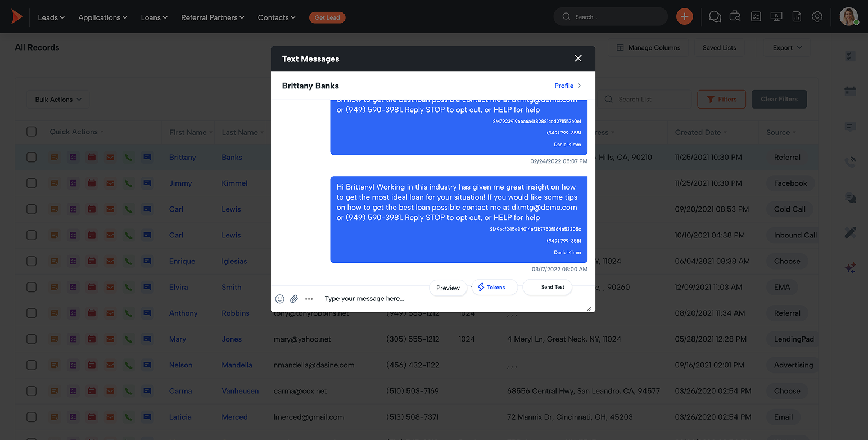The image size is (868, 440).
Task: Open Saved Lists
Action: pyautogui.click(x=719, y=48)
